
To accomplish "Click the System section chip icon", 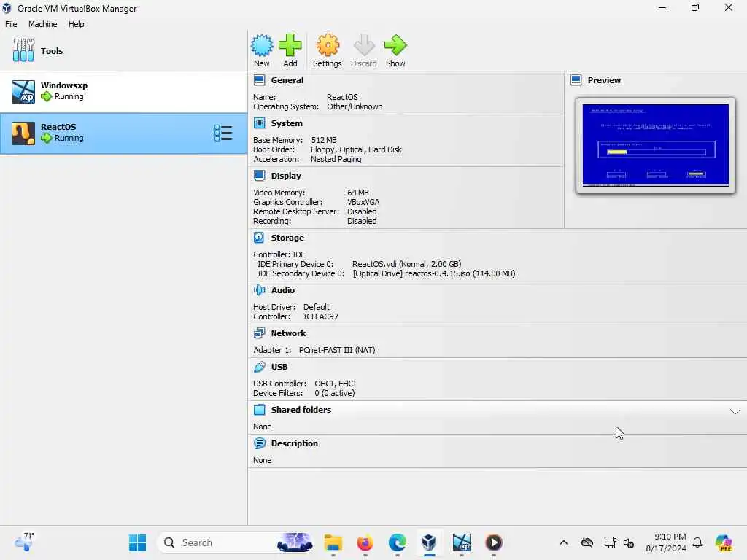I will point(259,123).
